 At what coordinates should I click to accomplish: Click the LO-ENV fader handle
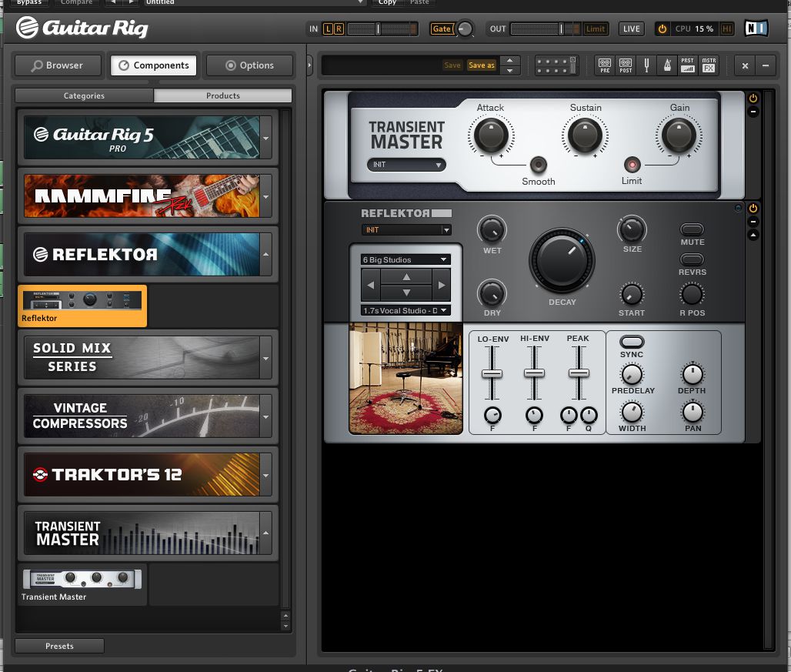(x=492, y=374)
